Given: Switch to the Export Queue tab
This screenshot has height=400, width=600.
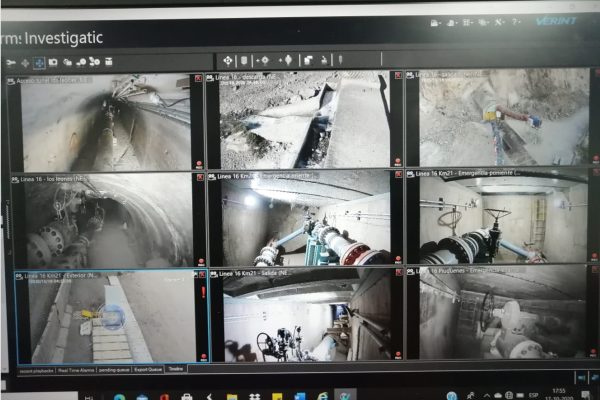Looking at the screenshot, I should click(146, 369).
